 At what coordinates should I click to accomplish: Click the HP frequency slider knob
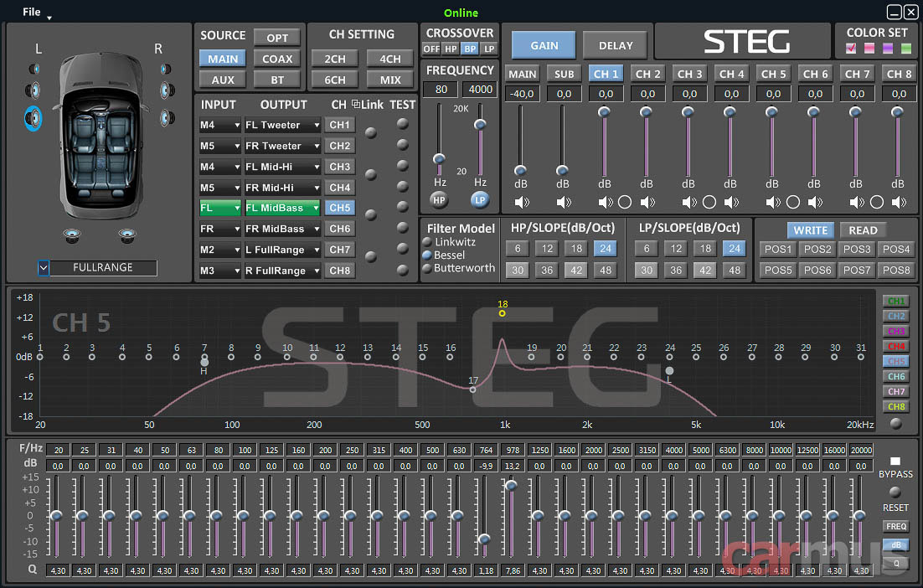click(x=439, y=158)
